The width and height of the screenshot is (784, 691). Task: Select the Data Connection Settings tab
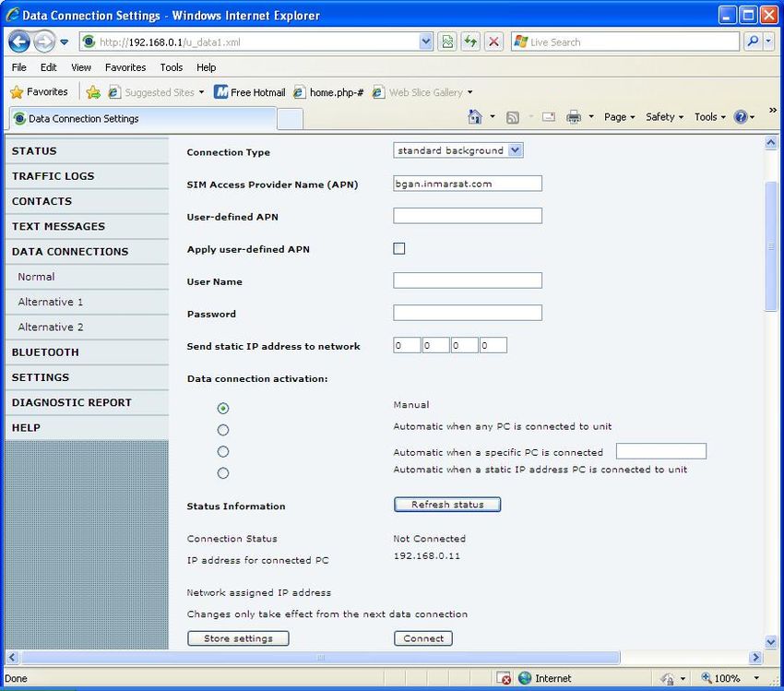(142, 118)
